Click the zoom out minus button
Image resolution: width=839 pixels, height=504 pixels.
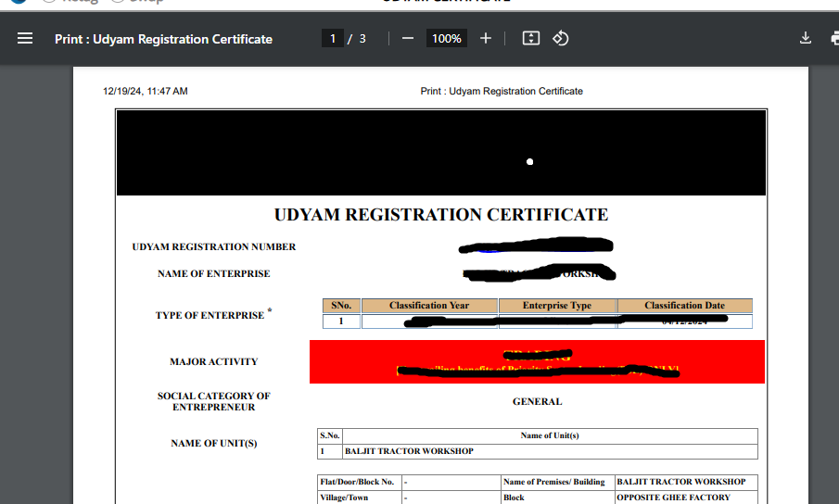(408, 38)
